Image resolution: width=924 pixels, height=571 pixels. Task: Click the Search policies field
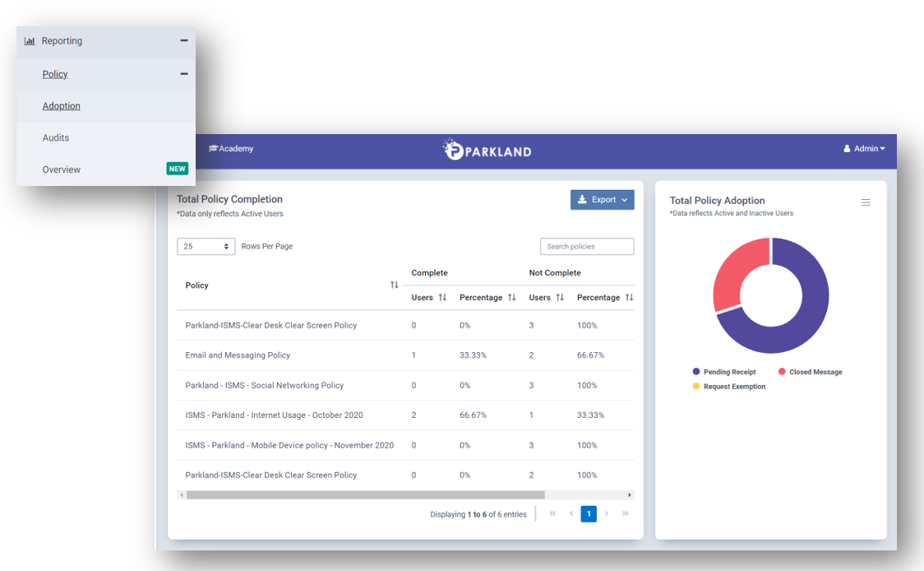click(x=586, y=246)
